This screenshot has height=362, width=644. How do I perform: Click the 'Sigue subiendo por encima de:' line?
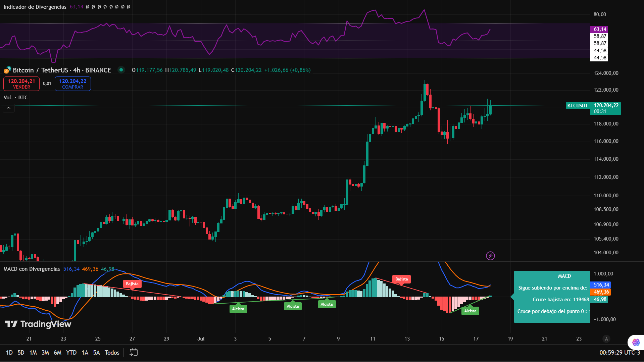553,288
